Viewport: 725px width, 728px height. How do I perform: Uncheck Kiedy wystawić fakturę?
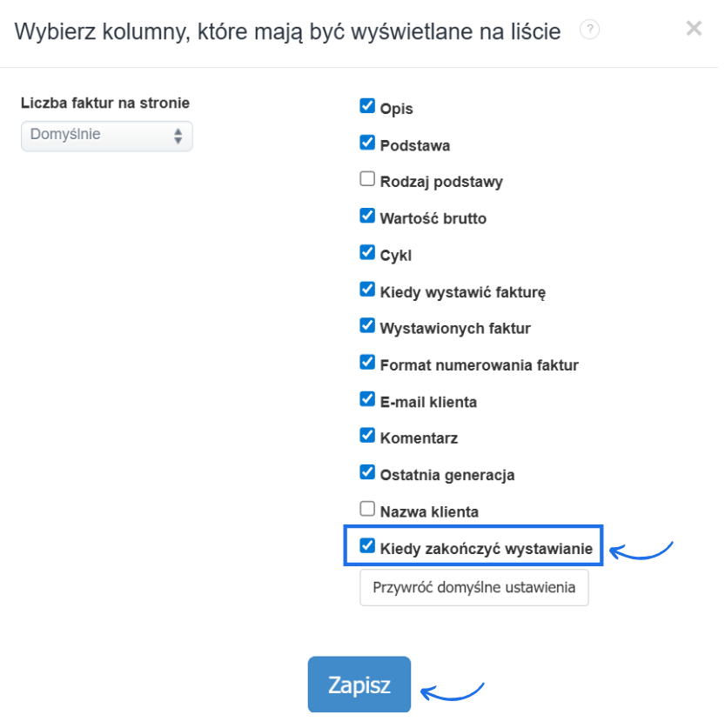click(x=367, y=288)
